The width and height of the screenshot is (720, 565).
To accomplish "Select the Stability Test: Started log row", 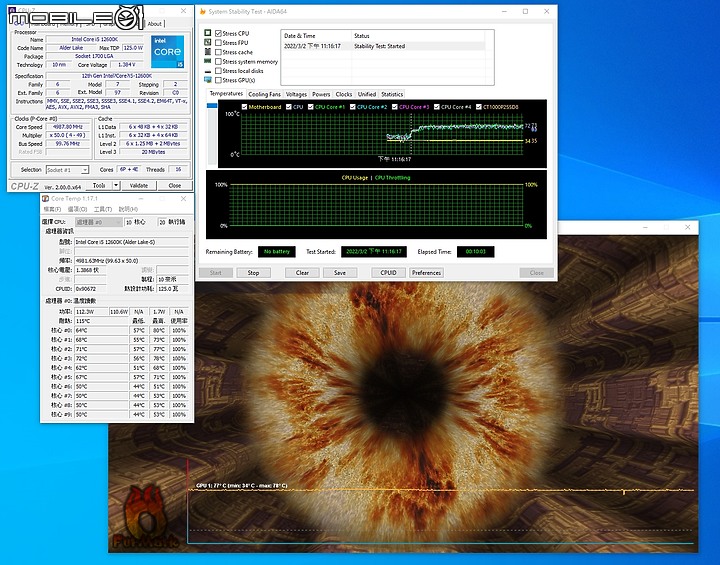I will 383,46.
